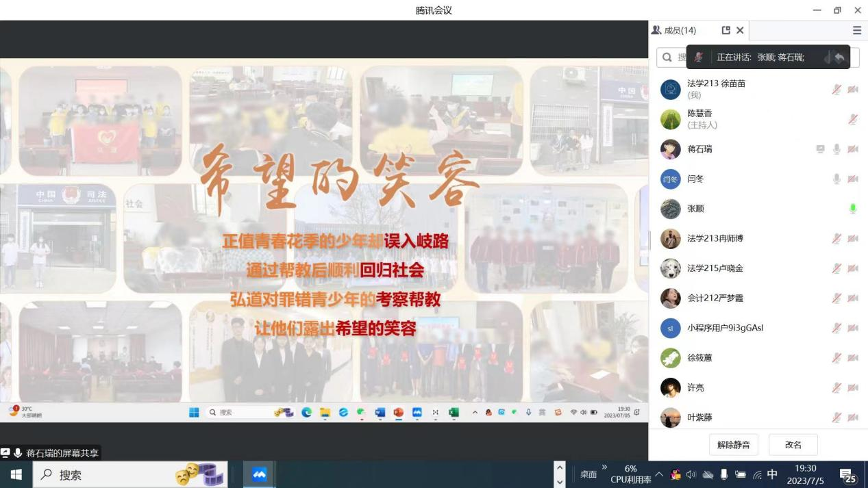Click the return arrow in speaking bar
868x488 pixels.
click(839, 57)
